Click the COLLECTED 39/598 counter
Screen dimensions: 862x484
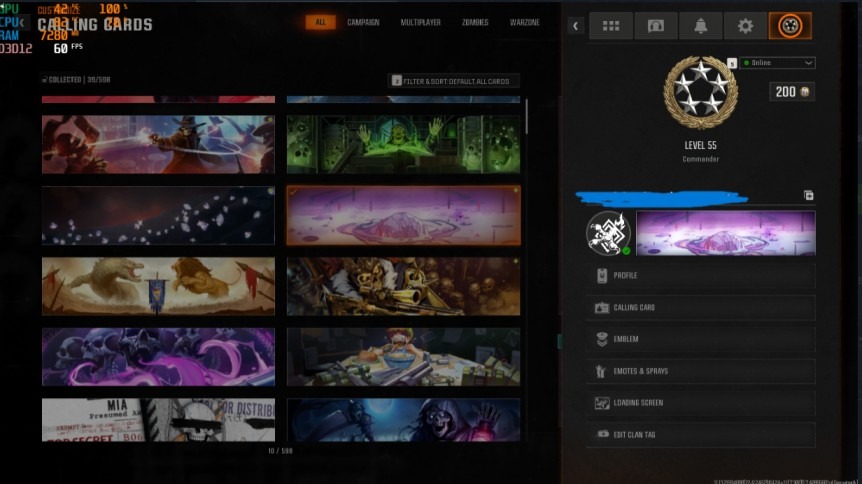pos(76,80)
